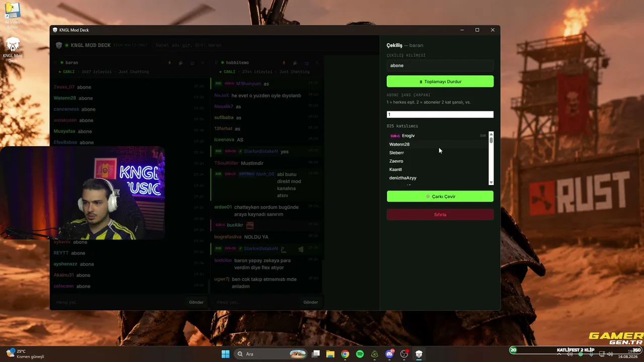644x362 pixels.
Task: Click username bugrafasliva in hobbitemo chat
Action: [x=228, y=237]
